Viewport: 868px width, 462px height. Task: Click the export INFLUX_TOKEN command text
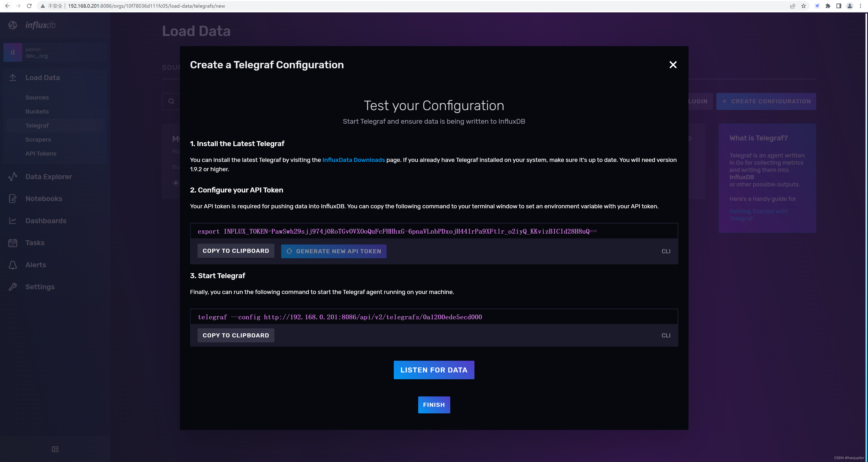397,232
